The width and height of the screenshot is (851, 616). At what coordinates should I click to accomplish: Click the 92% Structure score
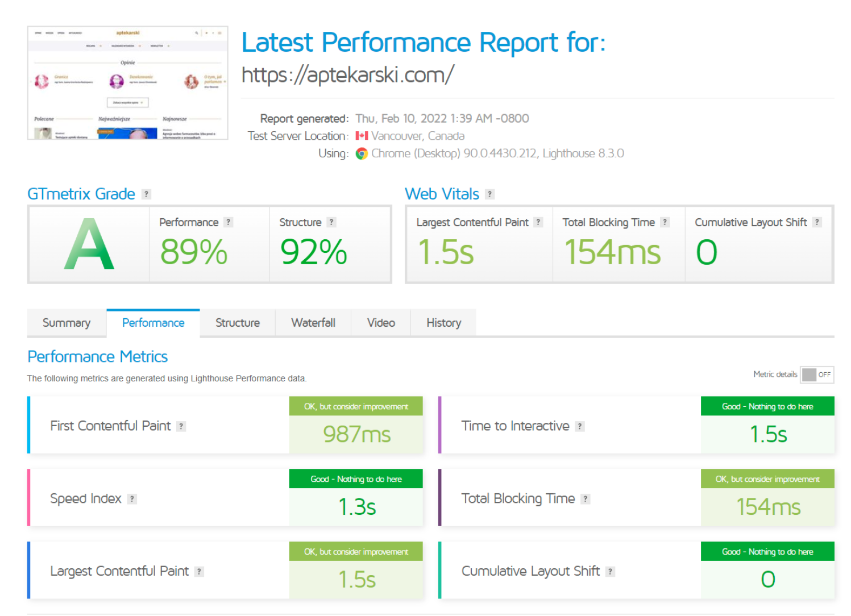point(314,252)
